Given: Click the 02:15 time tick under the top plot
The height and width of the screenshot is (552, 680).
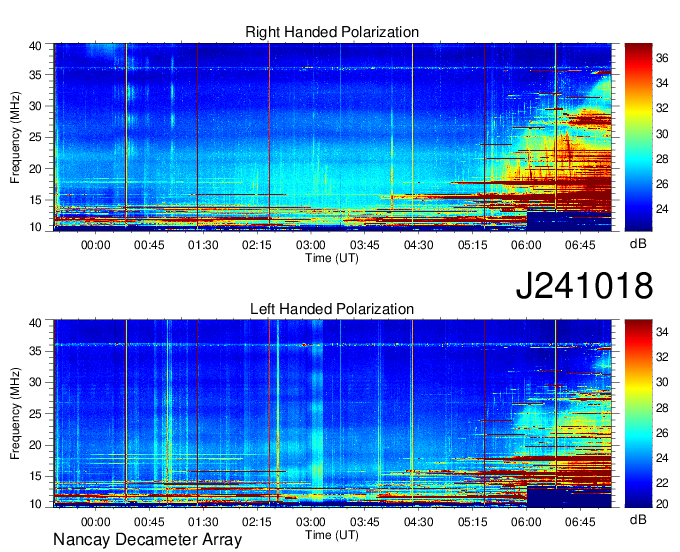Looking at the screenshot, I should [257, 245].
